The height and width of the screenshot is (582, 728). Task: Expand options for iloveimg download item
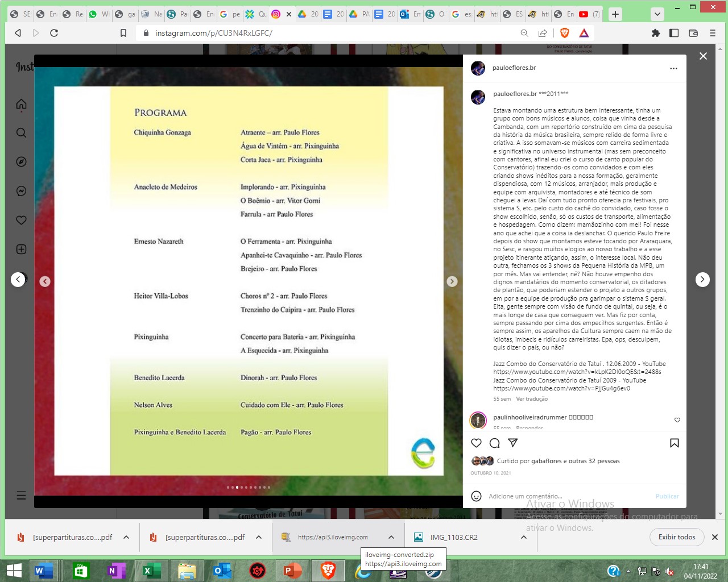pos(391,537)
